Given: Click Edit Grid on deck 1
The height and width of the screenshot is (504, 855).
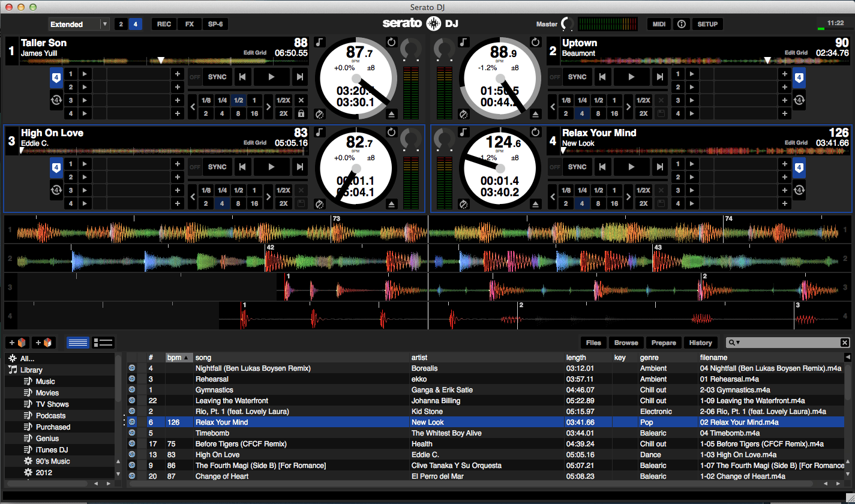Looking at the screenshot, I should [255, 53].
